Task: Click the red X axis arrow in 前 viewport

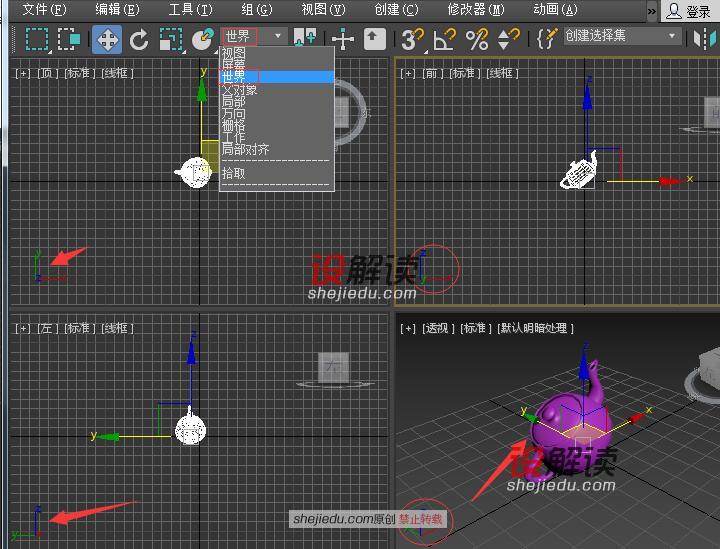Action: (672, 181)
